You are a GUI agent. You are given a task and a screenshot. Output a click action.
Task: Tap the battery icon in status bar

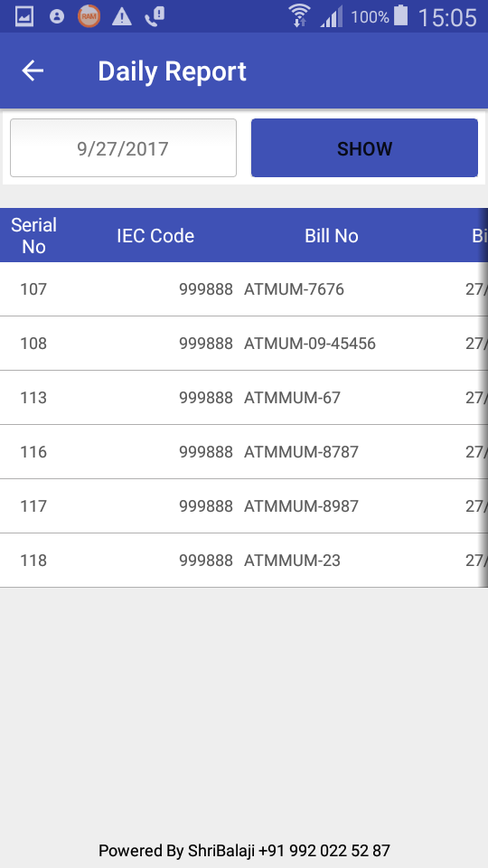click(x=400, y=15)
